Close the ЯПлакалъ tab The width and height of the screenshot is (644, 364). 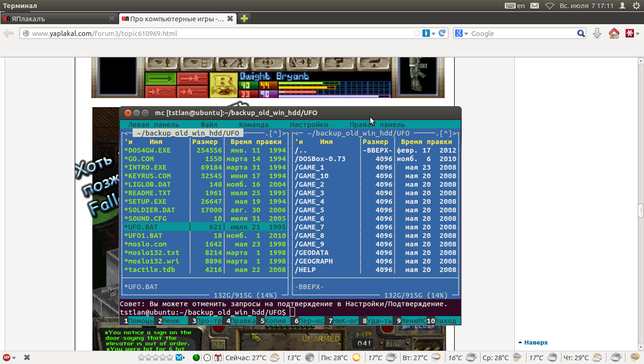click(x=112, y=19)
